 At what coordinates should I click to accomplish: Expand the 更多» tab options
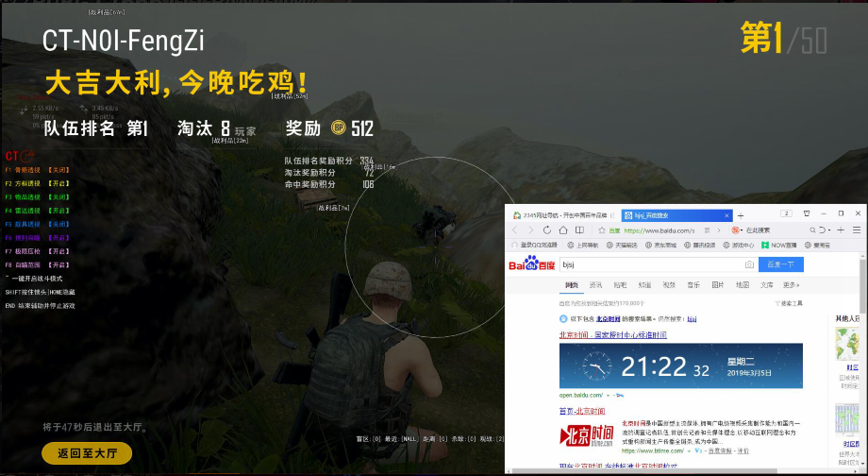pos(792,285)
